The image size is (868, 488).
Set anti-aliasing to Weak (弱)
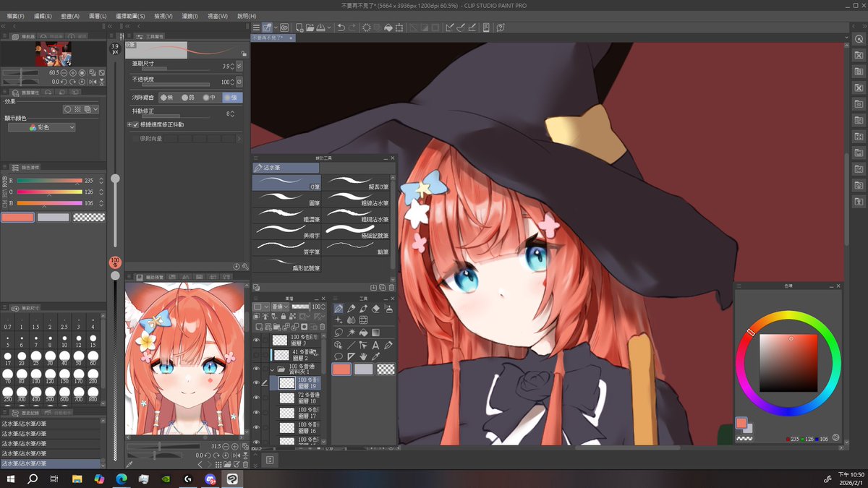click(188, 97)
